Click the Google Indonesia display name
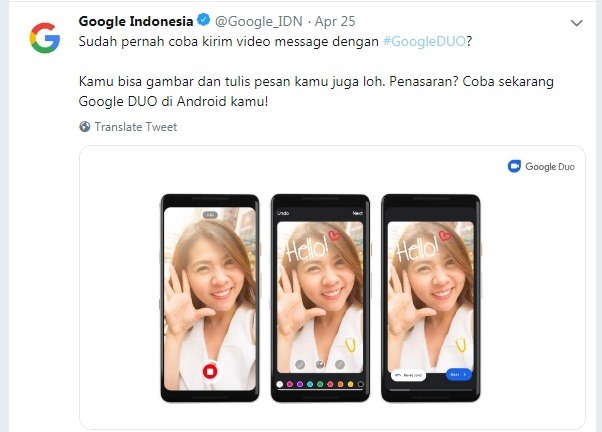The image size is (602, 432). pos(136,21)
